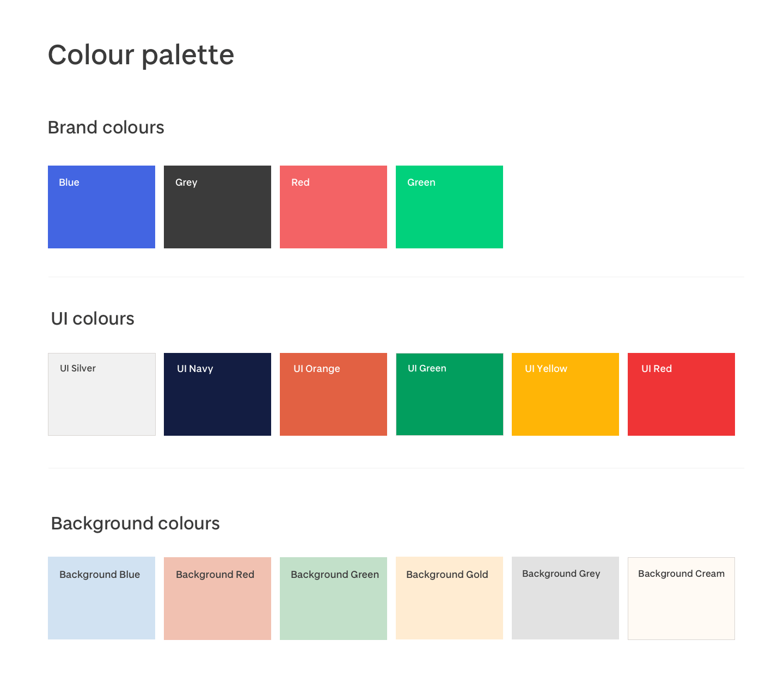Click the UI Yellow swatch
This screenshot has width=784, height=695.
pos(565,394)
